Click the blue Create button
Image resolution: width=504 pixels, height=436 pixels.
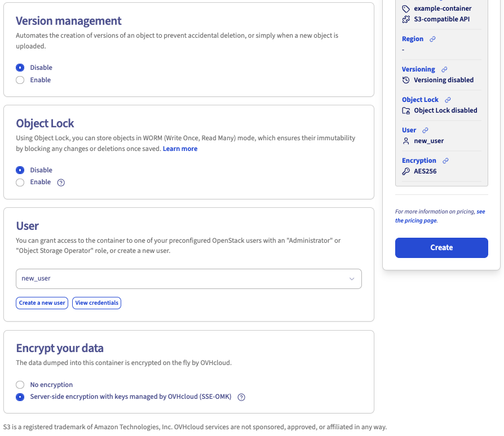tap(441, 247)
